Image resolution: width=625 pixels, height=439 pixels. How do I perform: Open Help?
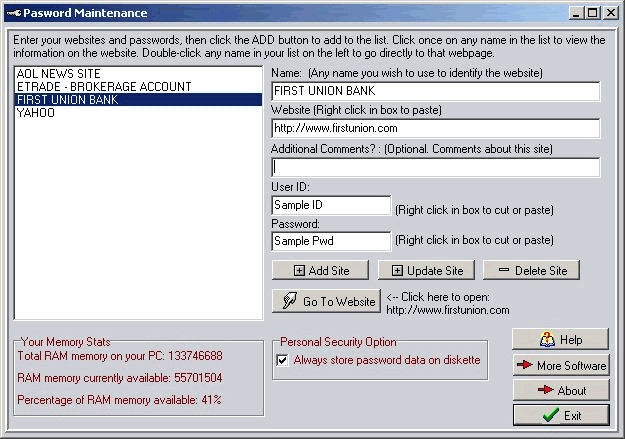[x=560, y=339]
